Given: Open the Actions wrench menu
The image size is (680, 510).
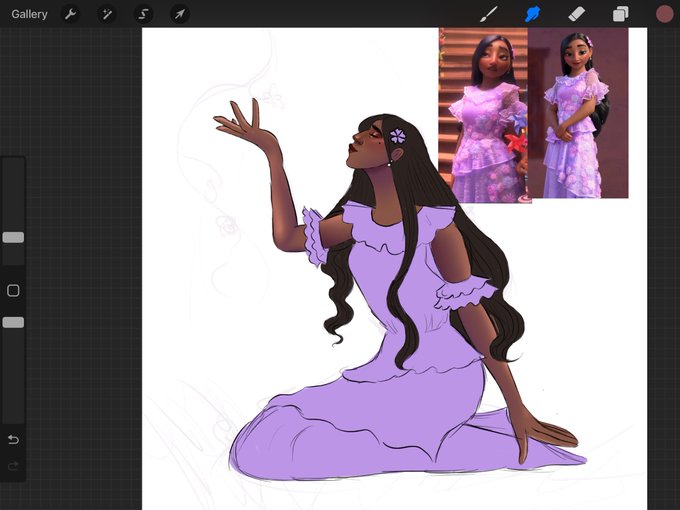Looking at the screenshot, I should (x=70, y=14).
